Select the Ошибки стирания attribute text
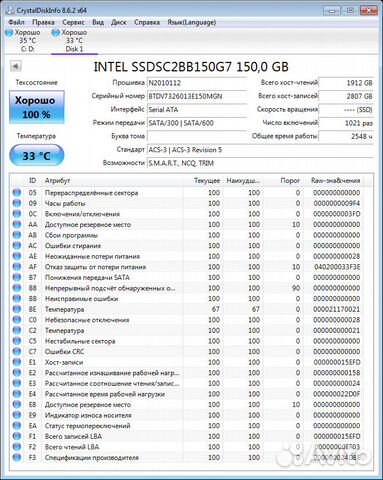Screen dimensions: 383x480 pyautogui.click(x=73, y=246)
